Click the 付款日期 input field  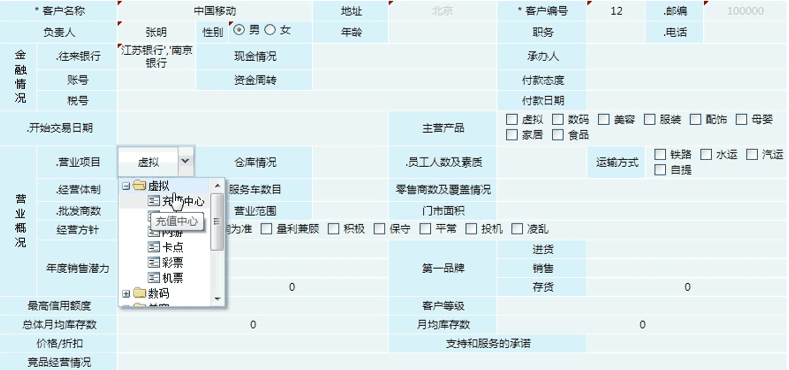click(x=687, y=100)
